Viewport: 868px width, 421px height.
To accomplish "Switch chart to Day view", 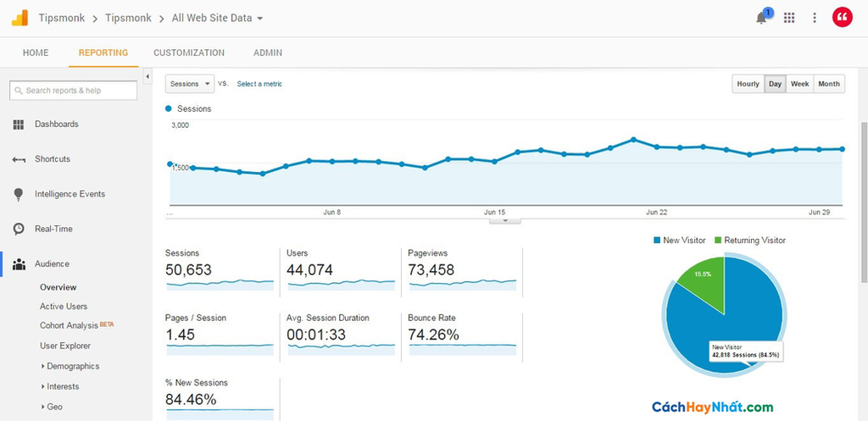I will [x=775, y=84].
